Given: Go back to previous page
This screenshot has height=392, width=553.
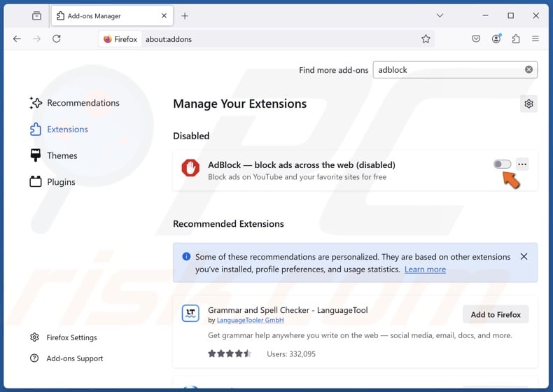Looking at the screenshot, I should coord(17,38).
